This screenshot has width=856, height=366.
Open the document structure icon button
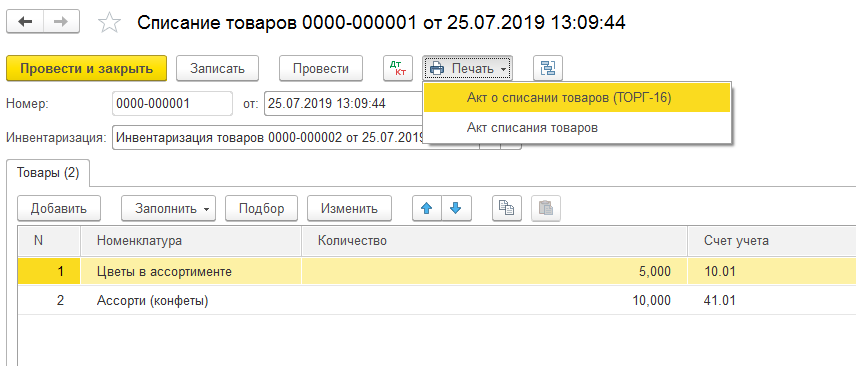[548, 69]
